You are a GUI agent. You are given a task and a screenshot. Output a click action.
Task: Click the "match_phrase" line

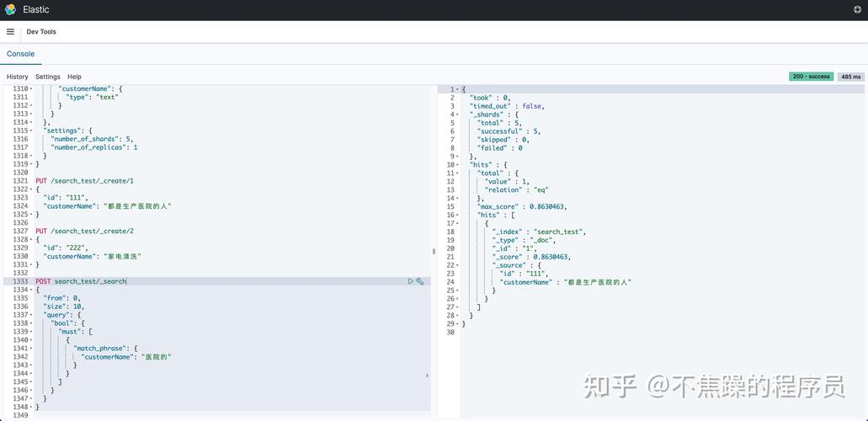105,349
